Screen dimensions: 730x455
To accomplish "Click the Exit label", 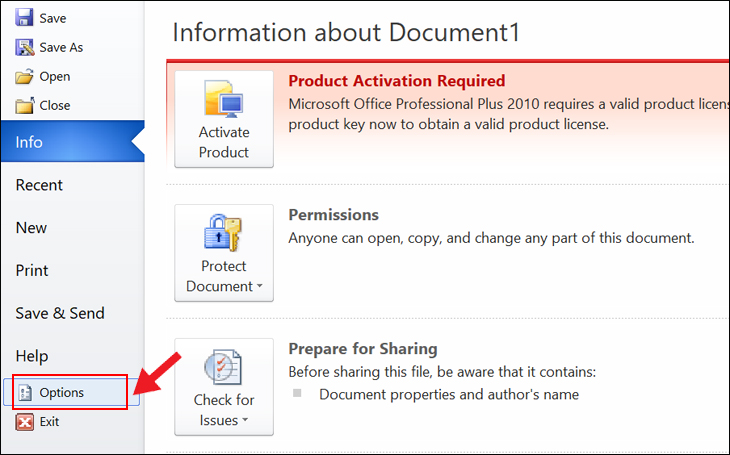I will click(x=49, y=422).
